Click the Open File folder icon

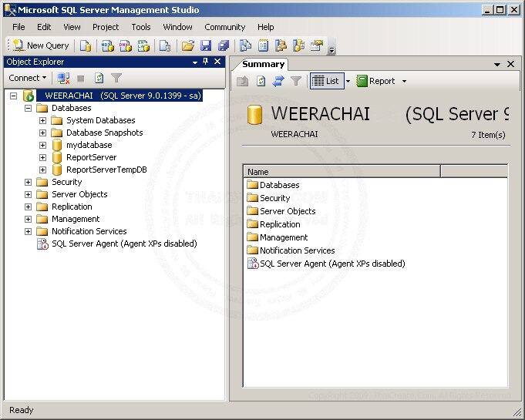[x=188, y=45]
